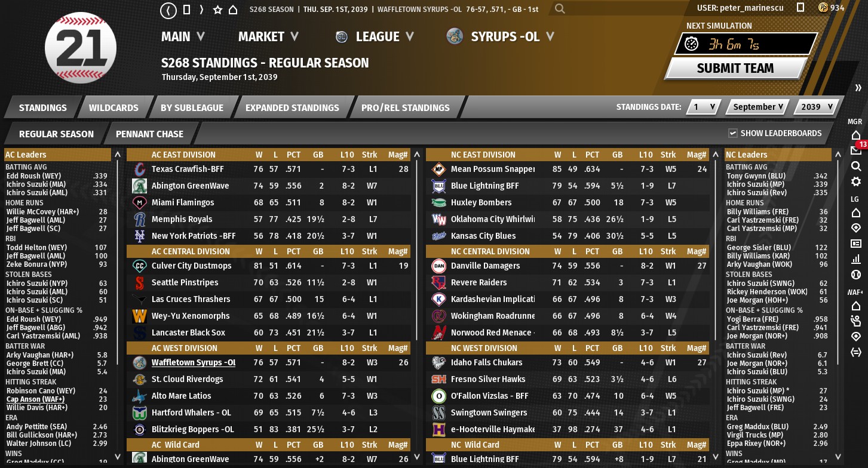Open the Revere Raiders team link
This screenshot has height=468, width=868.
pyautogui.click(x=479, y=282)
